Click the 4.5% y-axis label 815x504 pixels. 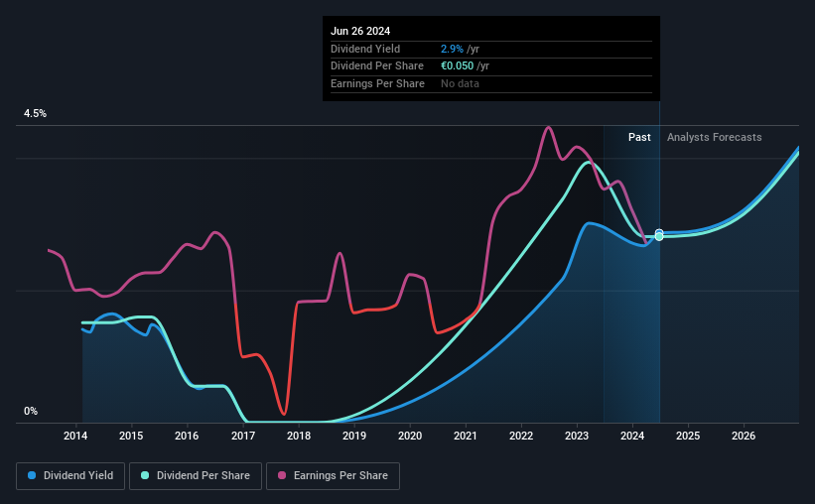[x=35, y=113]
